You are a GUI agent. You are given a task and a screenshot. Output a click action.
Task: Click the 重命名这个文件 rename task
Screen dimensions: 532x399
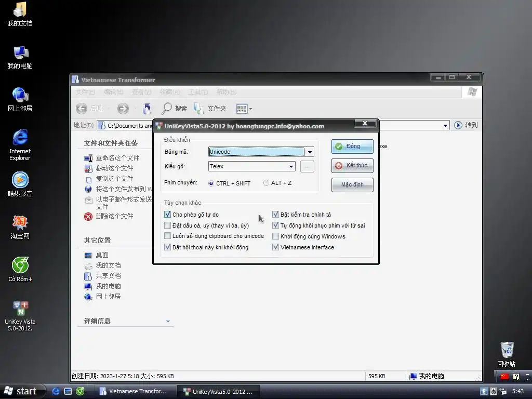click(x=112, y=158)
